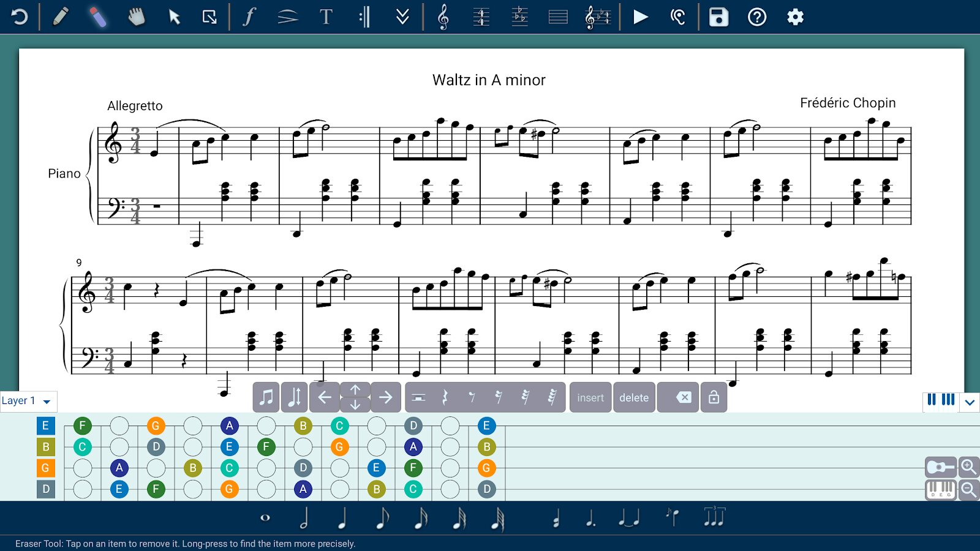Select the Pencil tool

[60, 17]
